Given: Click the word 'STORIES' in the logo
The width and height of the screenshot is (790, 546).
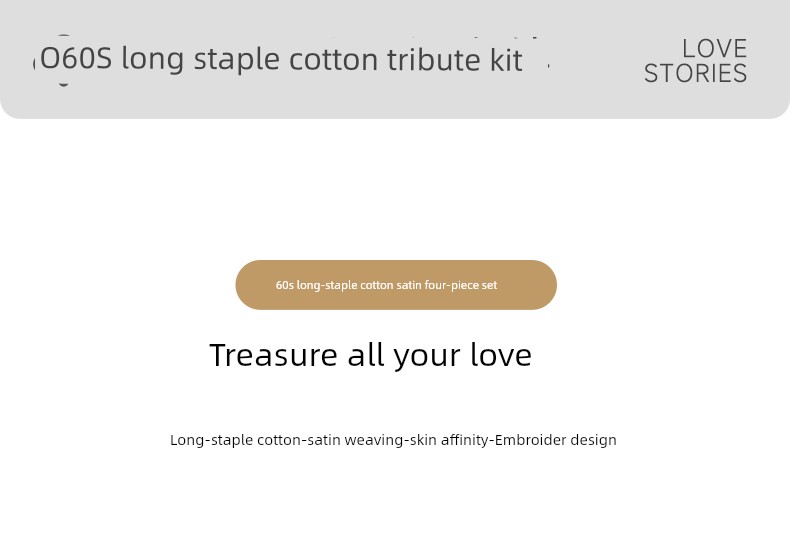Looking at the screenshot, I should [x=695, y=74].
